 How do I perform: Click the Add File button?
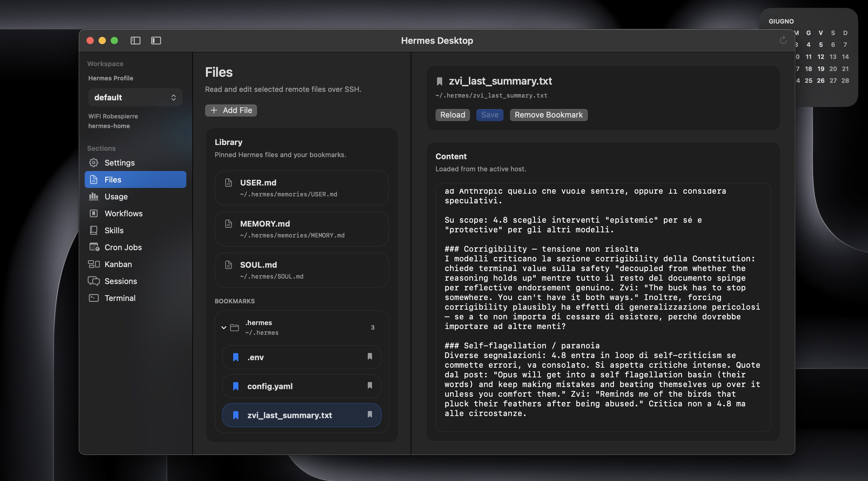tap(231, 110)
